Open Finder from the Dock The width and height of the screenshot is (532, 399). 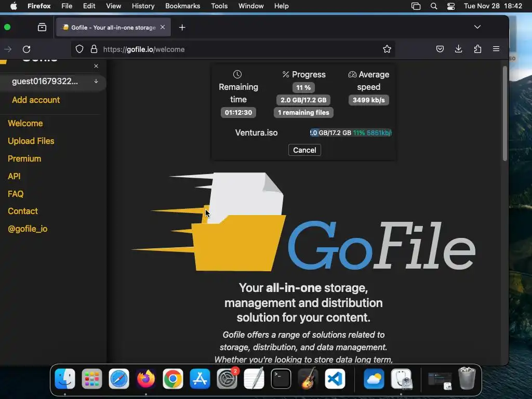click(65, 379)
